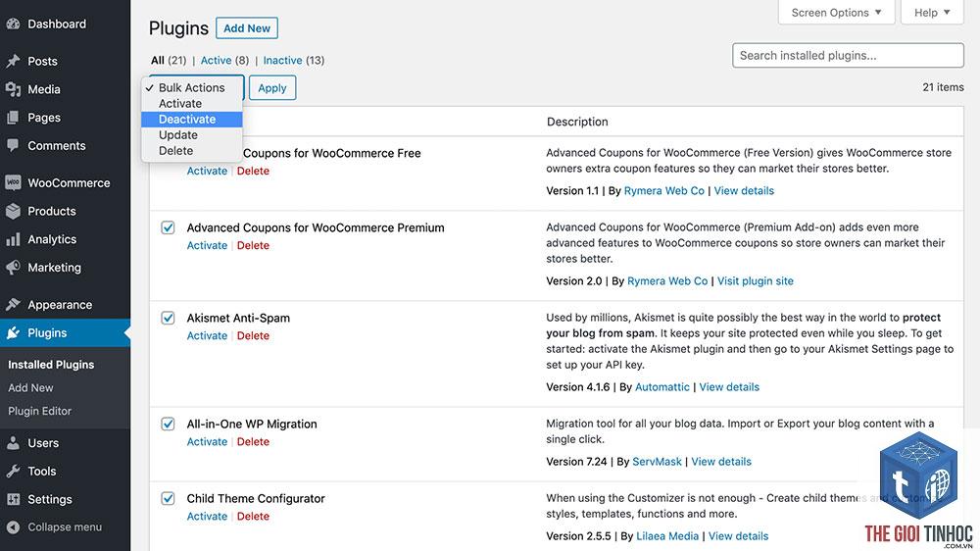980x551 pixels.
Task: View details for Akismet version 4.1.6
Action: (x=729, y=387)
